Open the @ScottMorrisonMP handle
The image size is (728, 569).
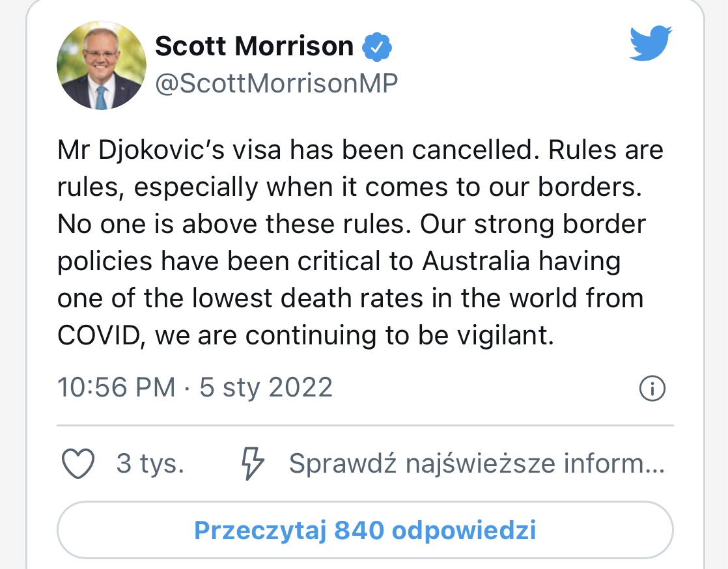click(x=276, y=83)
